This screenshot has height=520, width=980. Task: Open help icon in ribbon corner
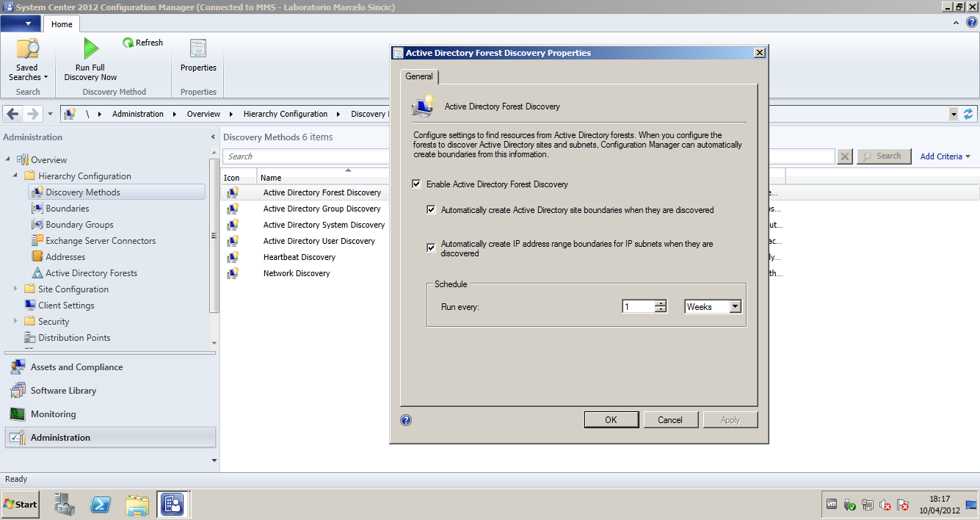972,23
